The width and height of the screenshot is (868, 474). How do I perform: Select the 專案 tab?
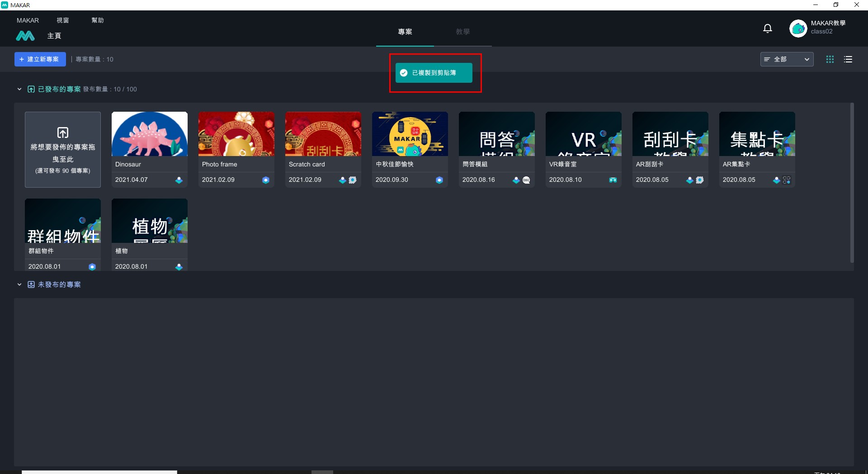point(405,32)
